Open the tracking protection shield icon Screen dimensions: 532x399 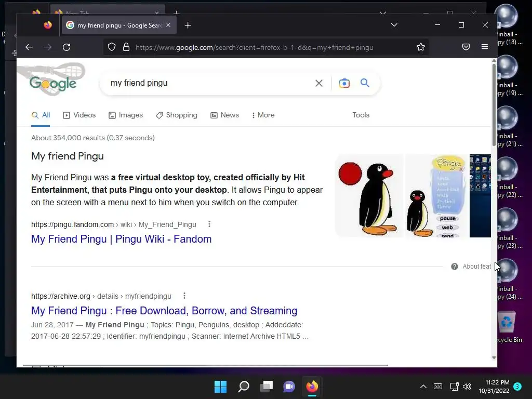point(112,47)
